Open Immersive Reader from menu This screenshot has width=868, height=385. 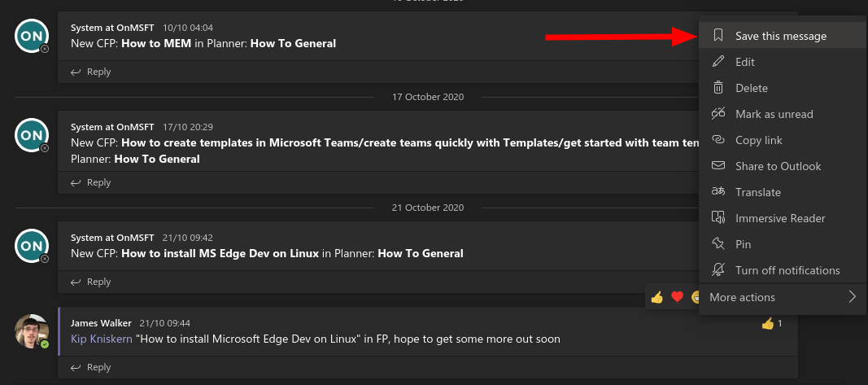(x=783, y=217)
